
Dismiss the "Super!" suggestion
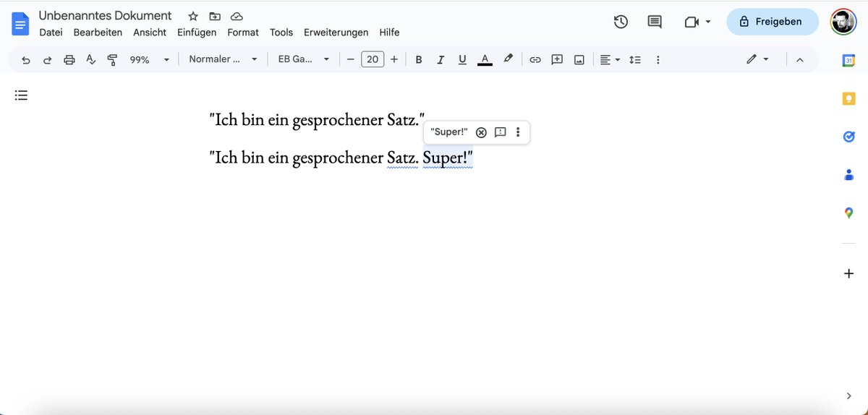[481, 132]
